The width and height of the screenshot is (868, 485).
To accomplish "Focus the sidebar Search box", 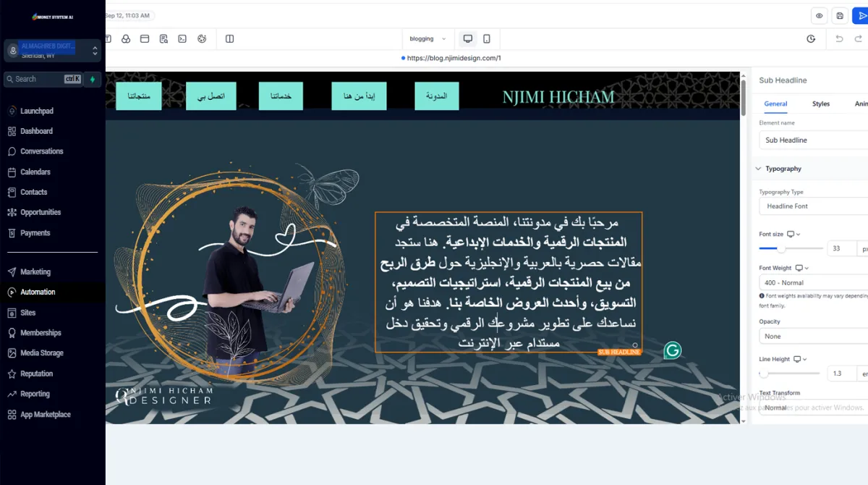I will (x=43, y=79).
